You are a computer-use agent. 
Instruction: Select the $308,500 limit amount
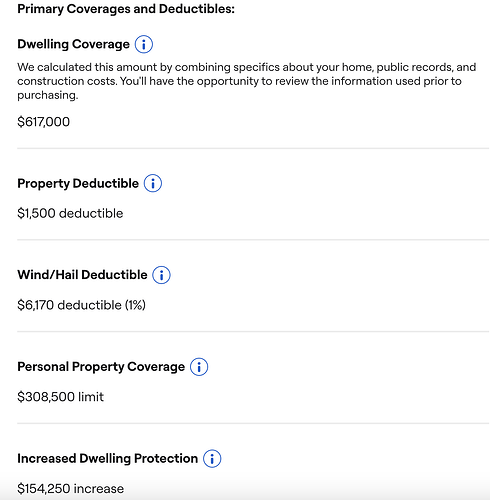point(61,397)
